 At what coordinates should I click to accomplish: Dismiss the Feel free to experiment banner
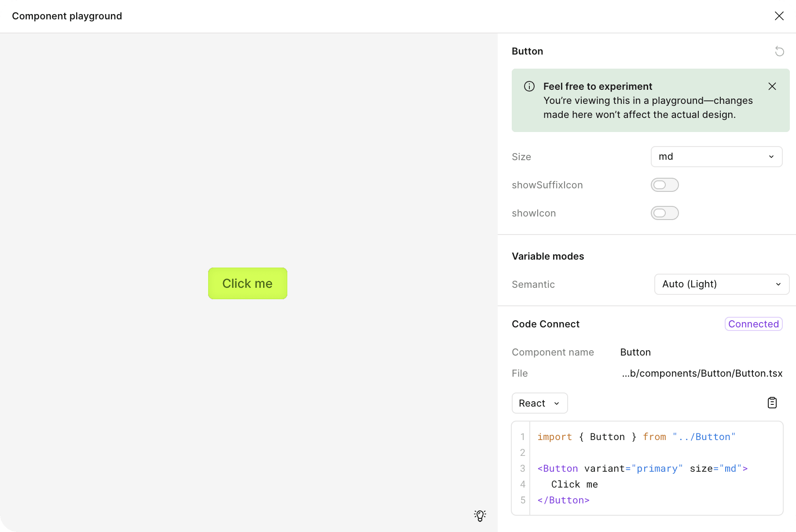(772, 86)
